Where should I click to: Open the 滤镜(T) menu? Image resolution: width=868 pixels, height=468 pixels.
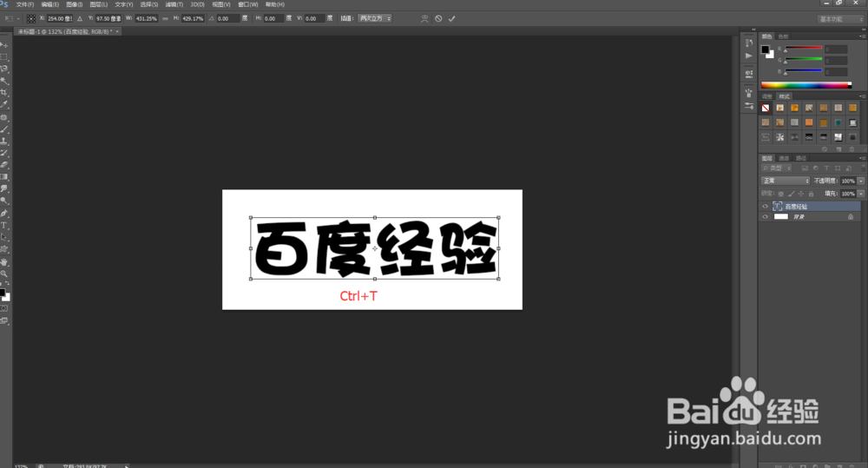pos(174,4)
